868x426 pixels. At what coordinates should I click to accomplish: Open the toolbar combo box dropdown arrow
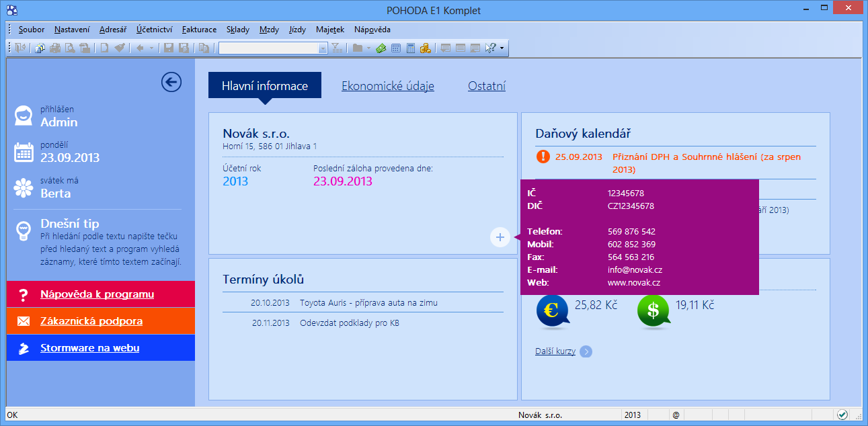point(323,48)
